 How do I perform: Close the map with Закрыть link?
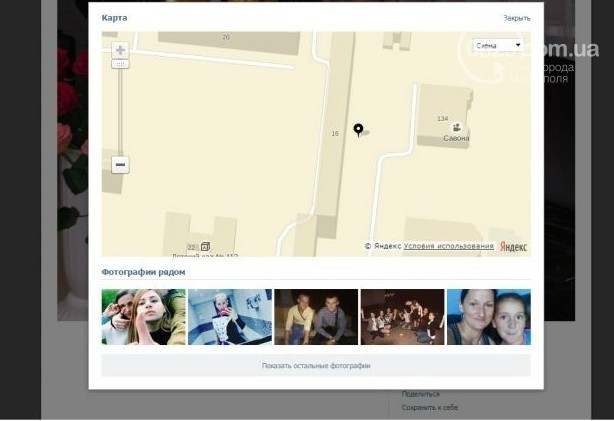click(516, 18)
